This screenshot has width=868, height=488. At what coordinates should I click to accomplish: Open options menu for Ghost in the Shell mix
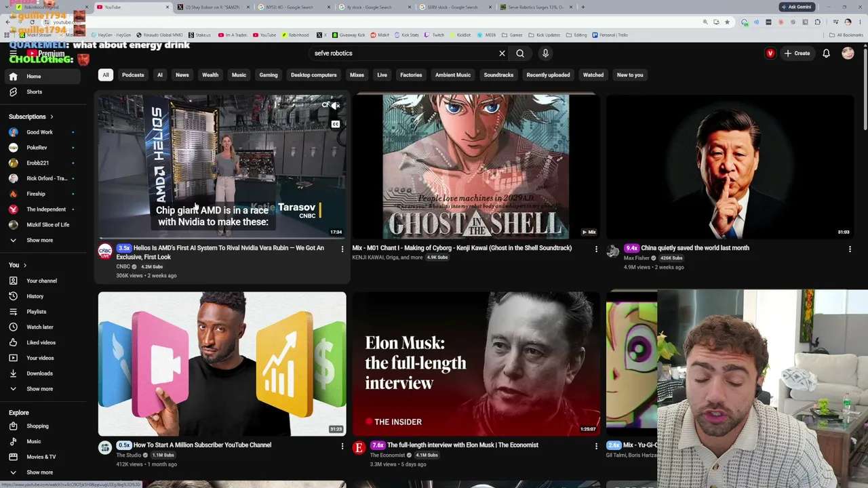coord(596,249)
